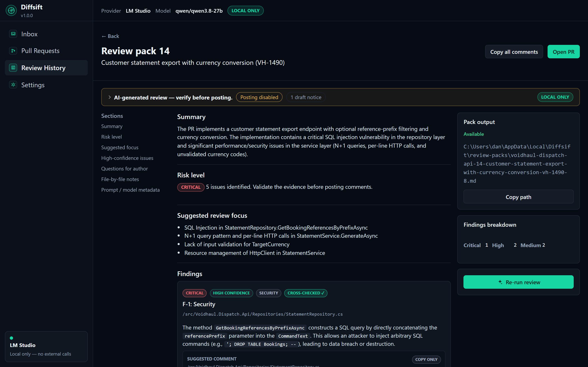Viewport: 588px width, 367px height.
Task: Click the sparkle icon on Re-run review
Action: (500, 282)
